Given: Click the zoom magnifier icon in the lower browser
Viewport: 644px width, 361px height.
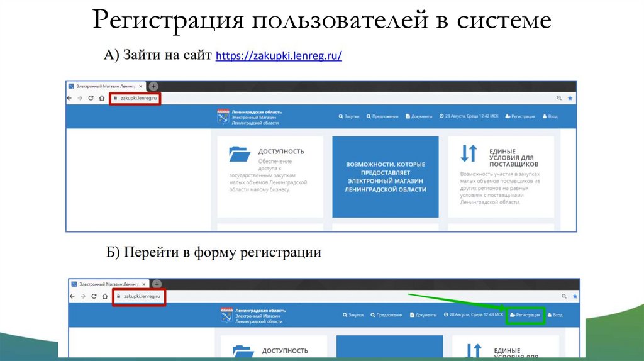Looking at the screenshot, I should [x=564, y=296].
